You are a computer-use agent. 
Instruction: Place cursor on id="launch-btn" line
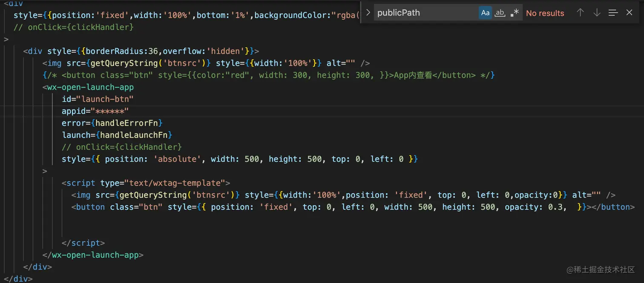[x=98, y=99]
